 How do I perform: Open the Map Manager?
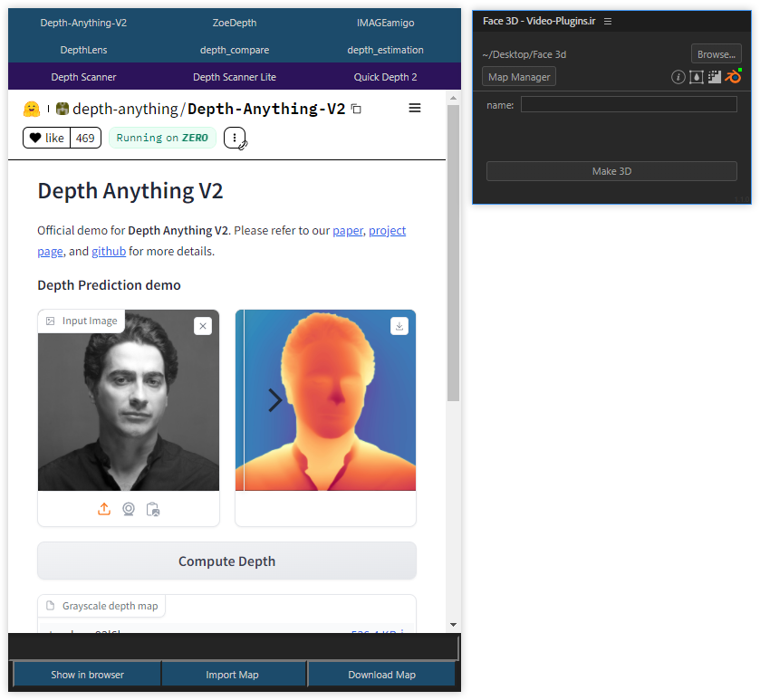click(519, 77)
